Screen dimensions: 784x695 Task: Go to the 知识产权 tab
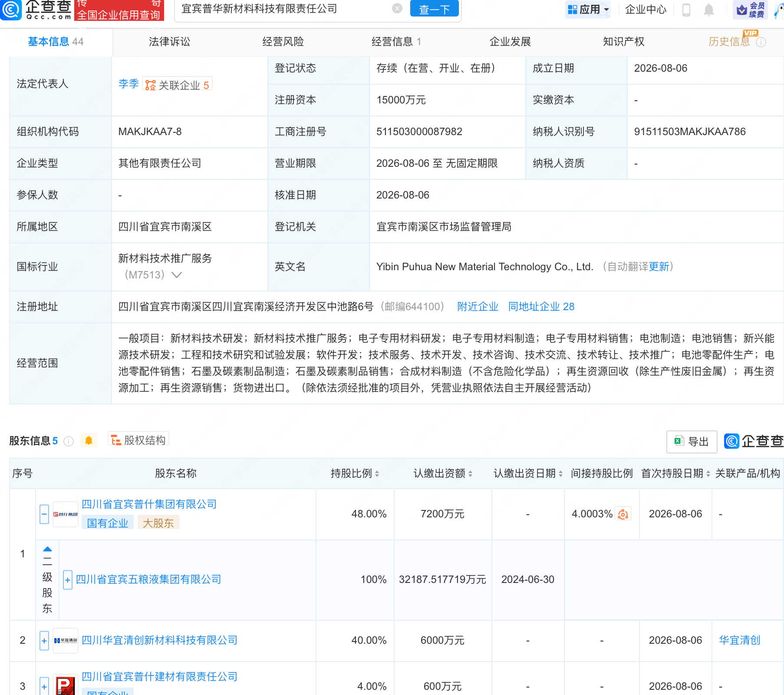click(623, 42)
